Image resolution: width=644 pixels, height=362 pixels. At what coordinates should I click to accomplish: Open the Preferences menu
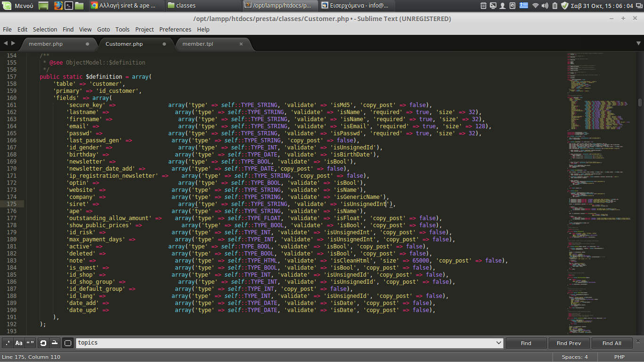click(175, 29)
